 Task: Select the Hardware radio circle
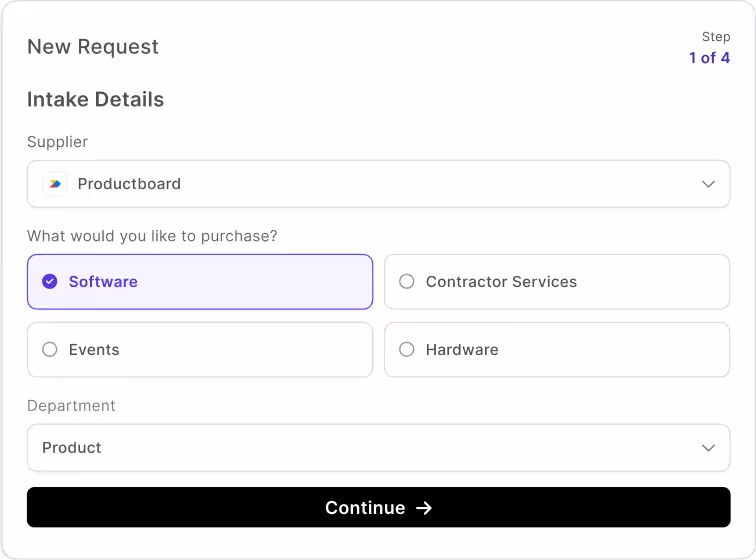[x=407, y=350]
